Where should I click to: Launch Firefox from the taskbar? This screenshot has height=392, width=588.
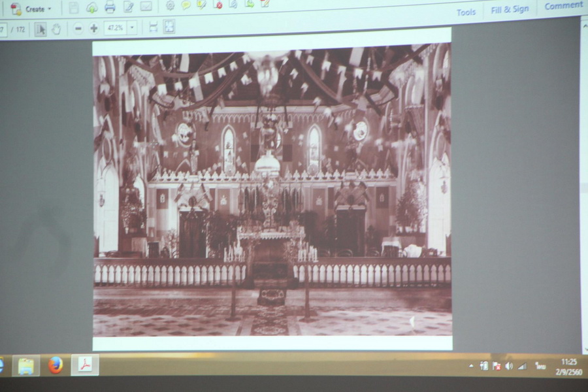click(56, 365)
